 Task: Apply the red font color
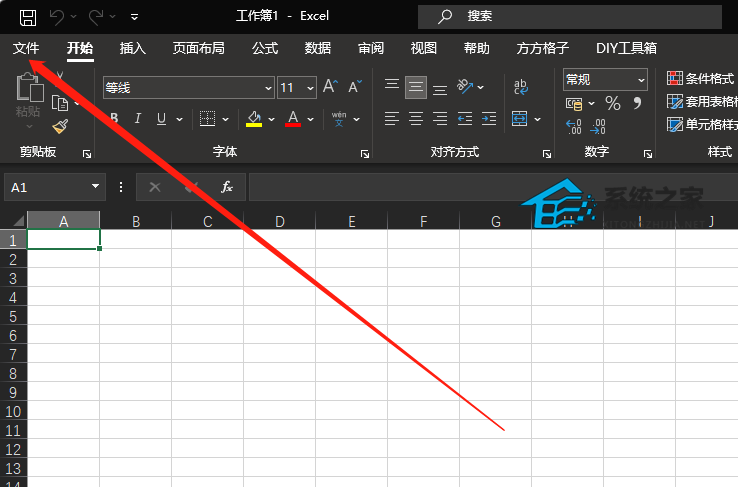point(293,119)
